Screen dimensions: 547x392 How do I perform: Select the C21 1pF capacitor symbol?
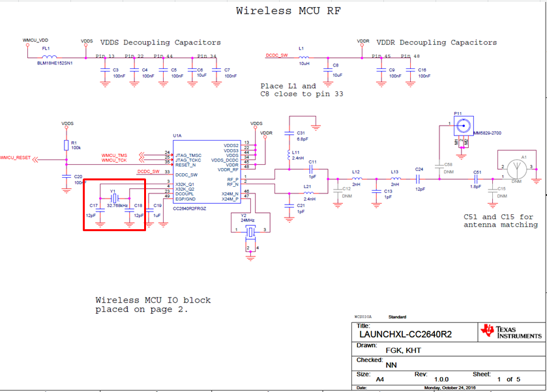click(x=289, y=206)
